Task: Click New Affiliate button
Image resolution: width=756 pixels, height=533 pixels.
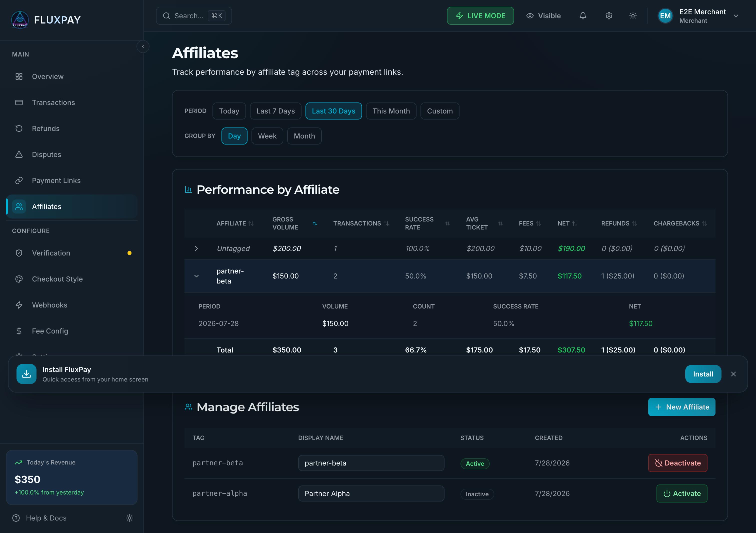Action: (681, 407)
